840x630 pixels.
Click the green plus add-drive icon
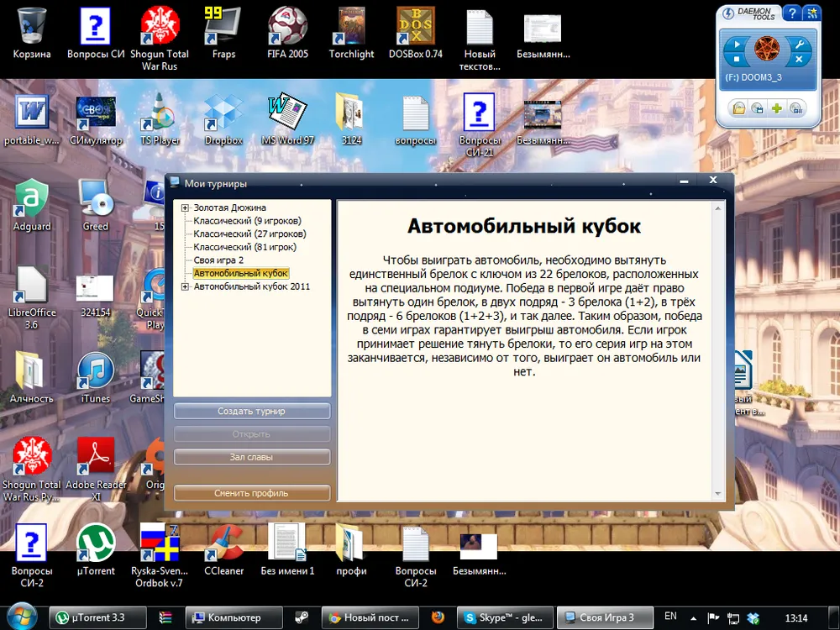[x=777, y=108]
